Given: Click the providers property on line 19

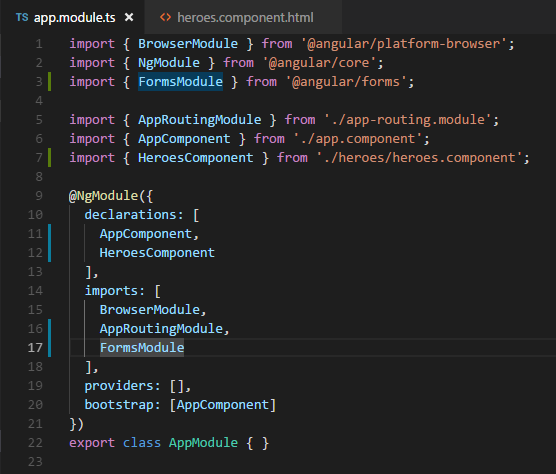Looking at the screenshot, I should click(x=118, y=386).
